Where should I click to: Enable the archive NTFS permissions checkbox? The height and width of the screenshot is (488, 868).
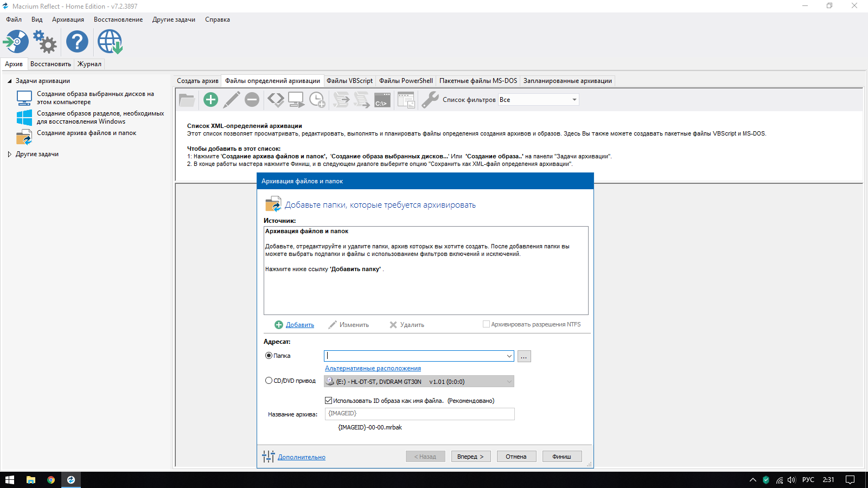tap(486, 324)
